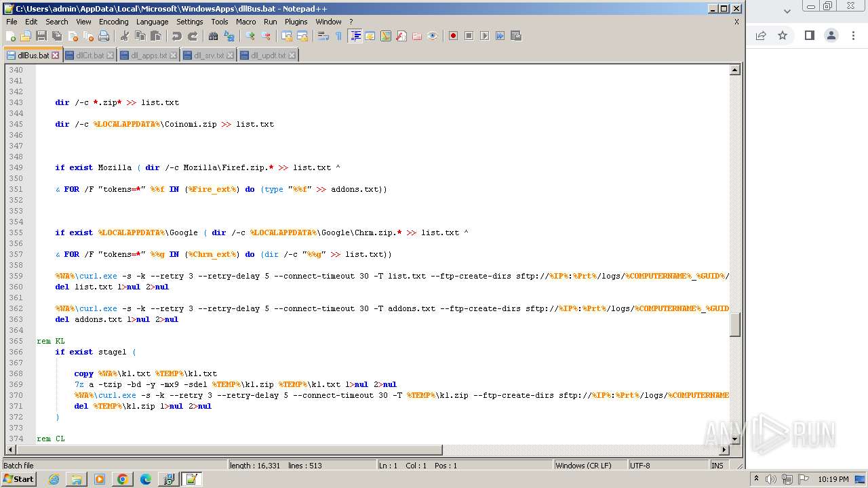868x488 pixels.
Task: Open the Chrome profile avatar button
Action: coord(831,35)
